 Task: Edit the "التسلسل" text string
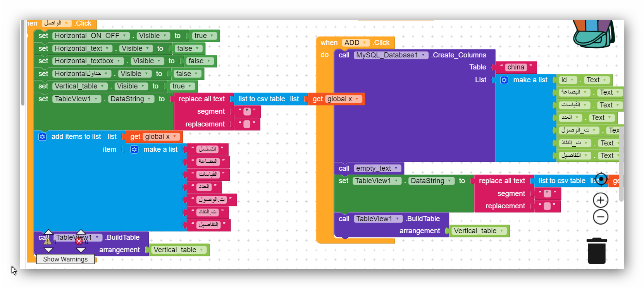tap(208, 149)
